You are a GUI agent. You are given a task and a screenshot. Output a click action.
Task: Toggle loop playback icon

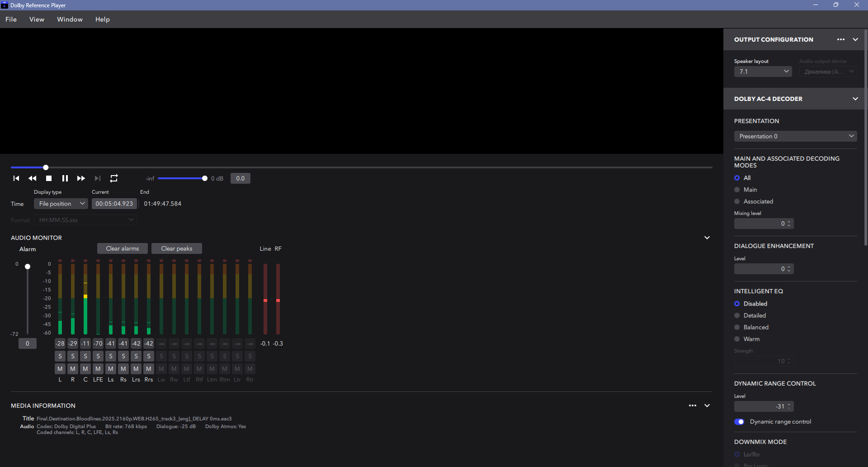click(114, 178)
